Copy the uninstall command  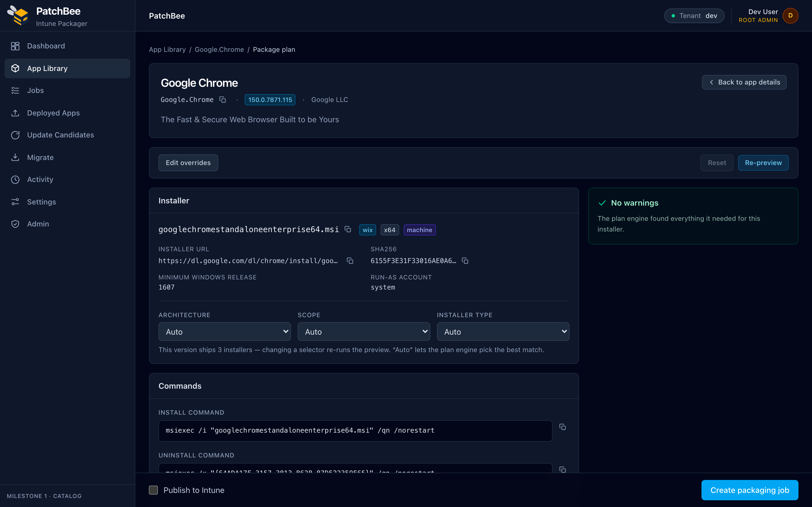[563, 470]
